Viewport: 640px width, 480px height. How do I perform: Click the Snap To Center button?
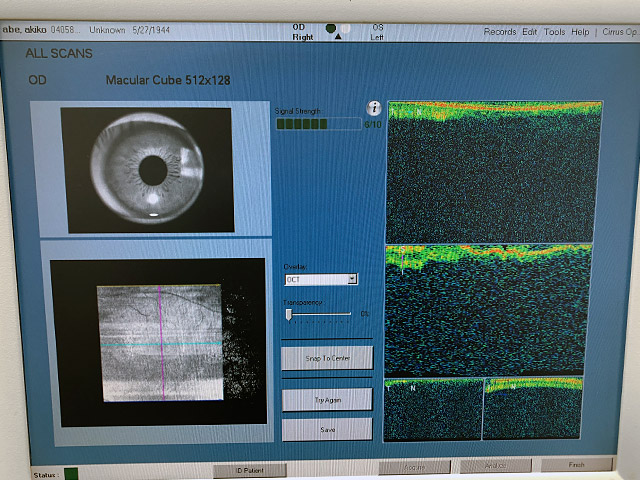coord(327,358)
